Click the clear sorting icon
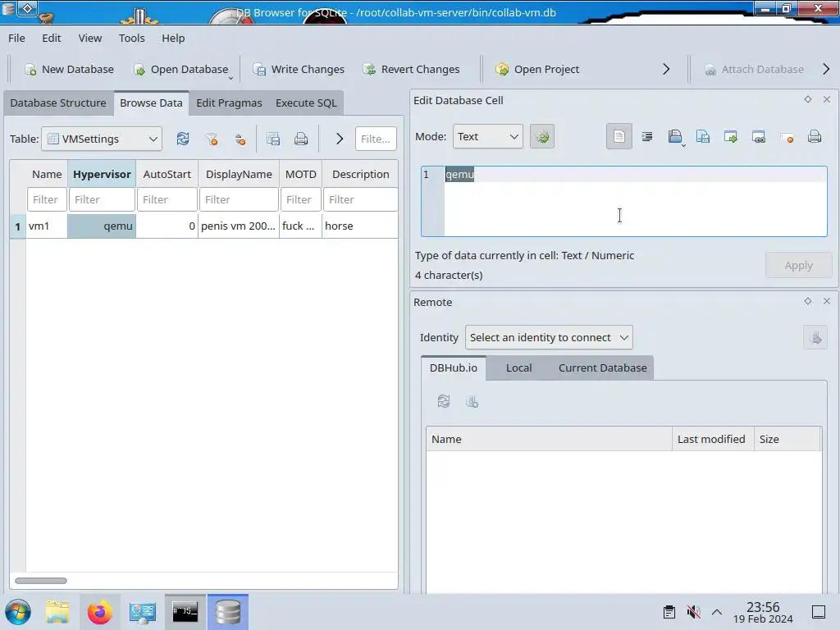This screenshot has height=630, width=840. (x=240, y=139)
